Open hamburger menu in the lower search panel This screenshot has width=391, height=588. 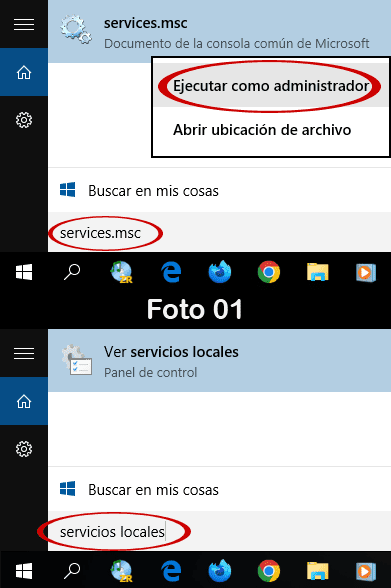pos(24,353)
